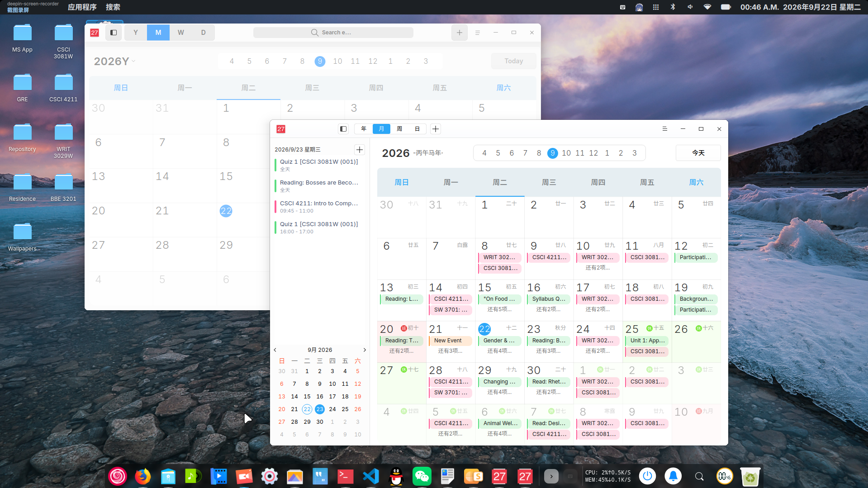Image resolution: width=868 pixels, height=488 pixels.
Task: Select D day view in background calendar
Action: (204, 33)
